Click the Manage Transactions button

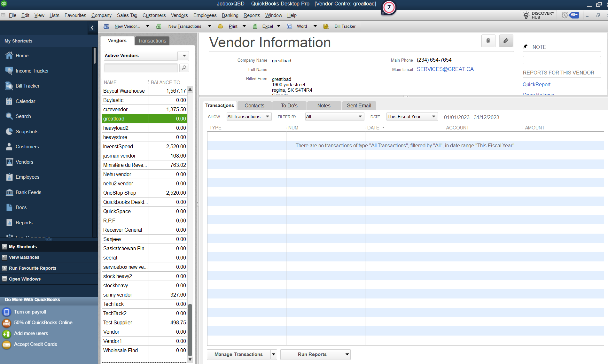[x=238, y=354]
